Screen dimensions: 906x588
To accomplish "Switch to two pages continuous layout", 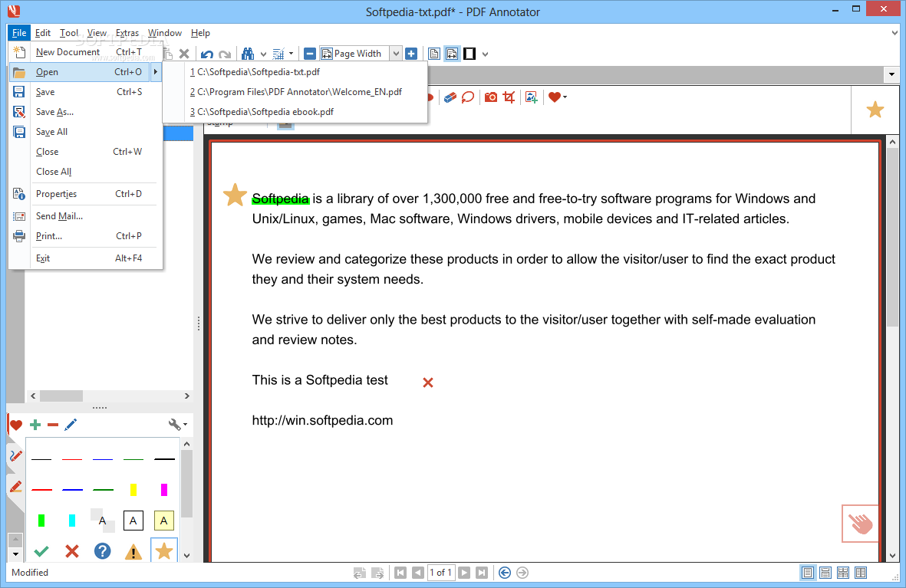I will tap(843, 573).
